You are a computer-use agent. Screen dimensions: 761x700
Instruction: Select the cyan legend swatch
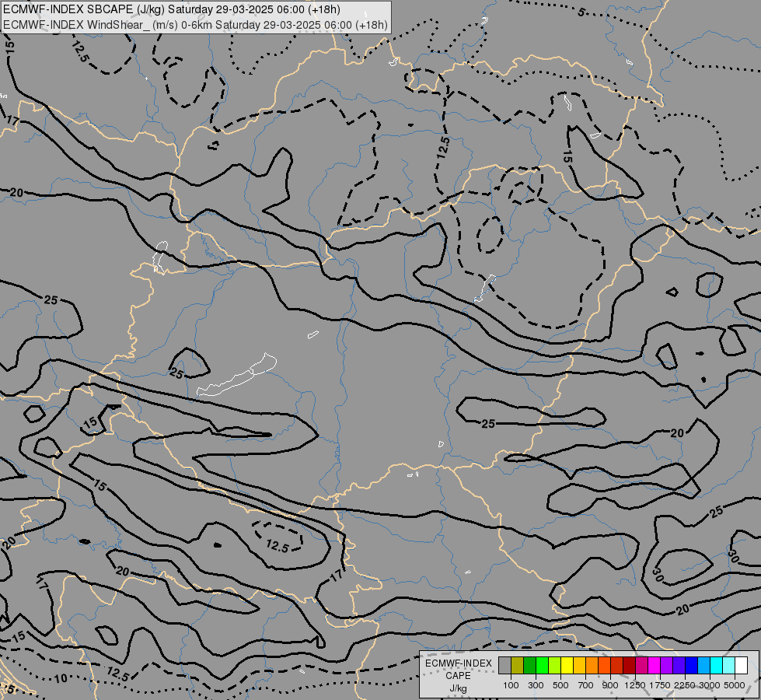point(717,666)
